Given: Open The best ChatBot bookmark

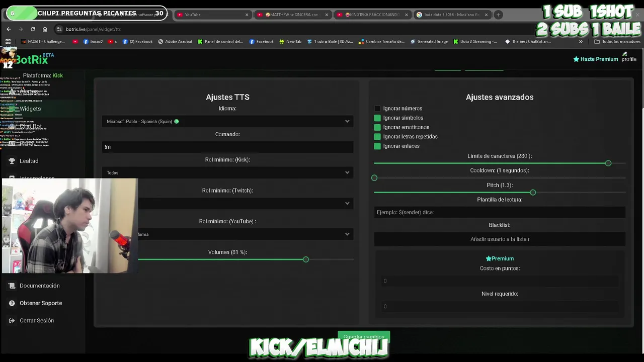Looking at the screenshot, I should (528, 42).
